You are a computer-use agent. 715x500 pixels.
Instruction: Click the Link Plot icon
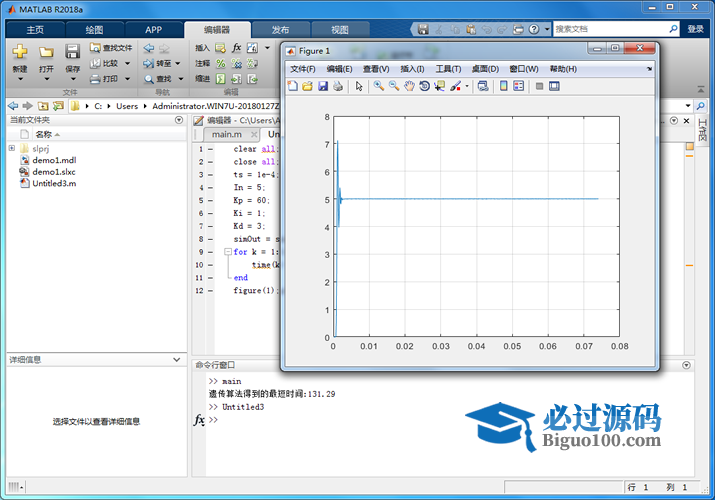pos(483,86)
